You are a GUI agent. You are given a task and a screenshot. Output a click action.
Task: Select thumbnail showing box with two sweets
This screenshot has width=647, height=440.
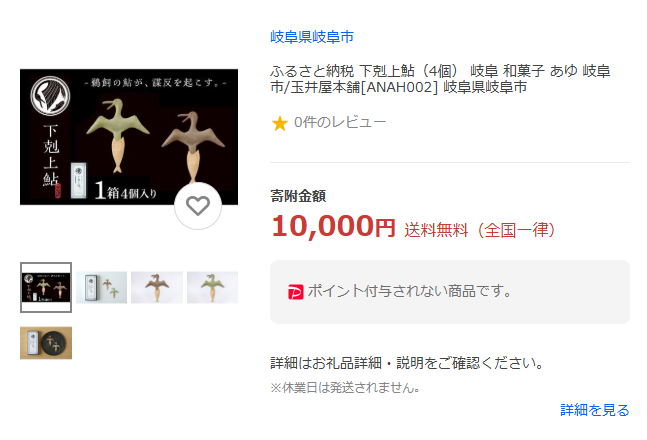102,287
